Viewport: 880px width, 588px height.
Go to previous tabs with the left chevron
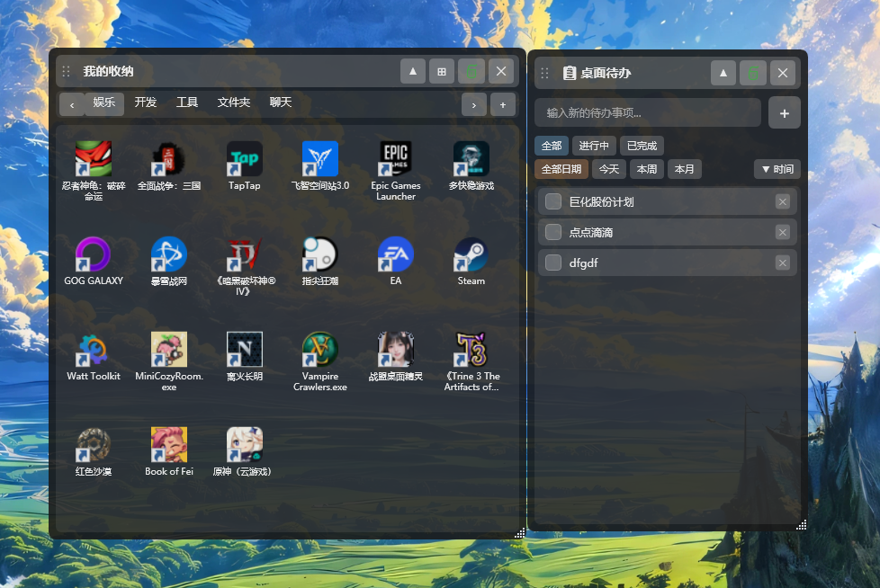[72, 105]
